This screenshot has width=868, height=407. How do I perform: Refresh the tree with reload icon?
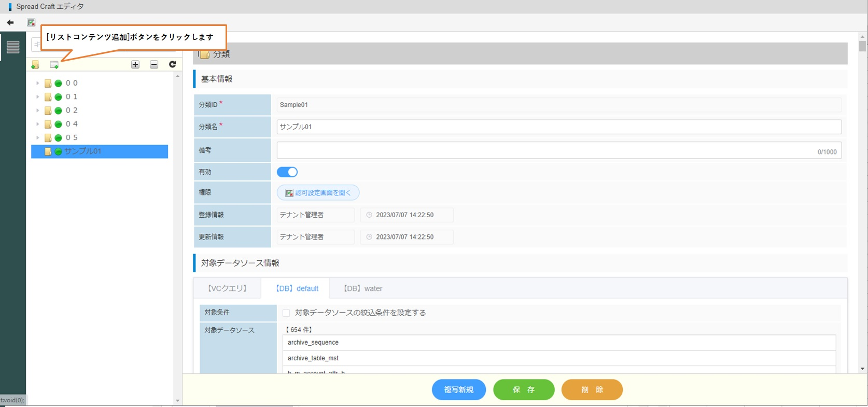tap(173, 64)
